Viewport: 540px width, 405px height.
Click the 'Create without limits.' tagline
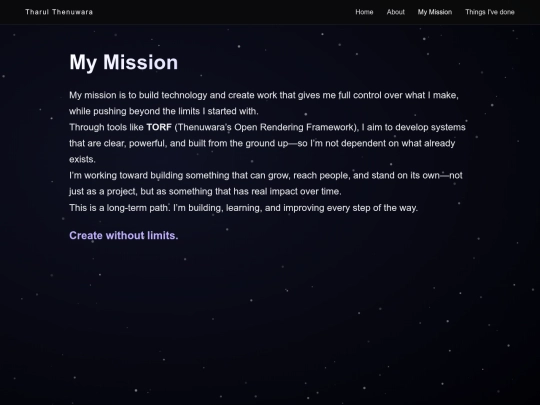[124, 236]
